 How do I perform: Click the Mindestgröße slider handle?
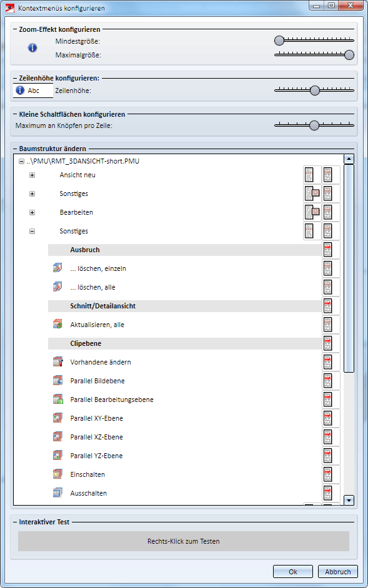tap(279, 40)
